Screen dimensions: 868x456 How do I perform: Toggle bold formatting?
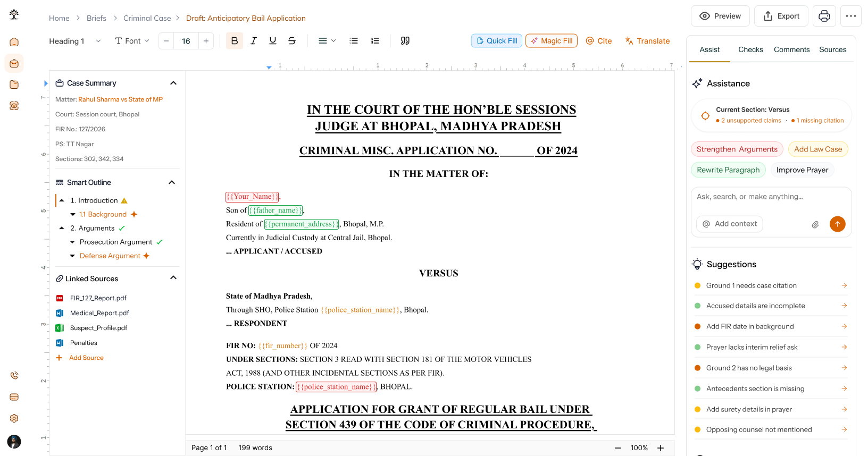235,41
